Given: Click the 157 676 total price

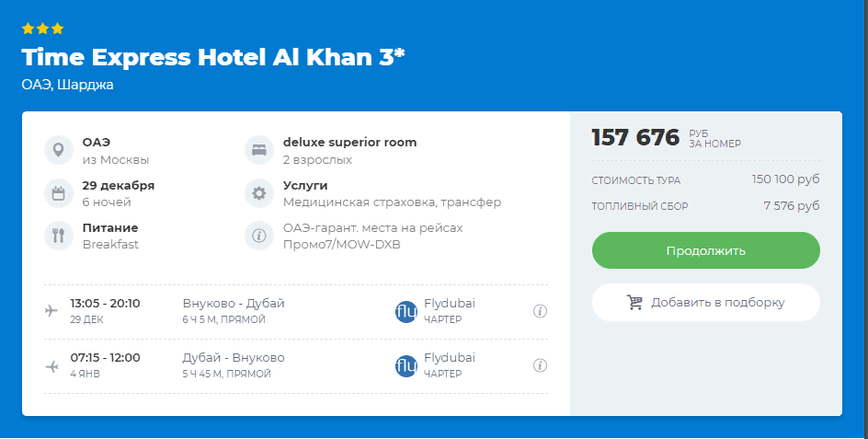Looking at the screenshot, I should 634,137.
